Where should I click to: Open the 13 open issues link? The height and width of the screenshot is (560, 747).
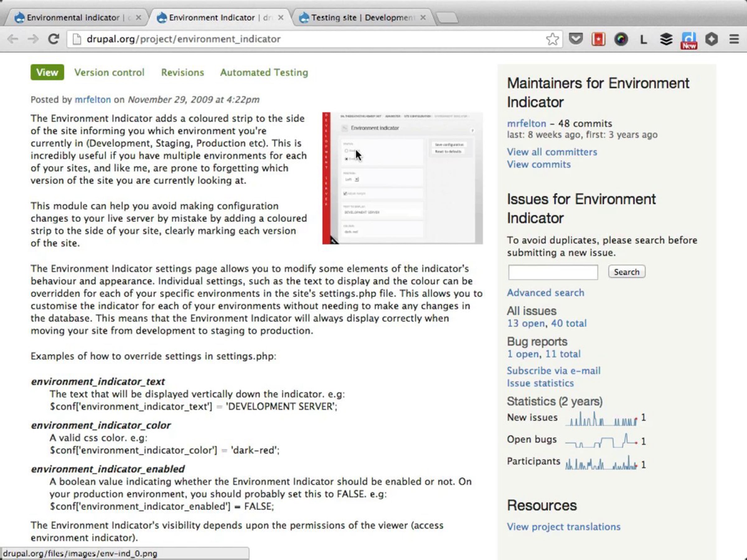click(x=526, y=323)
